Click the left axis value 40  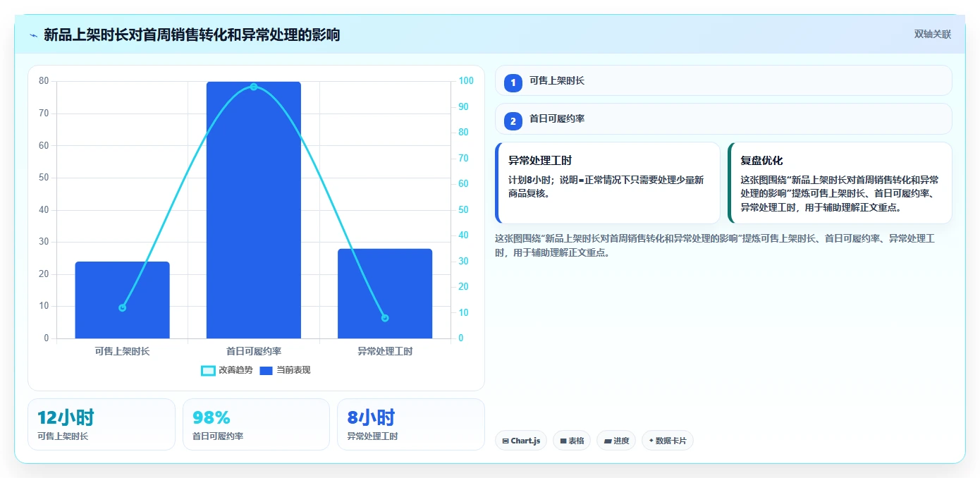pos(44,210)
